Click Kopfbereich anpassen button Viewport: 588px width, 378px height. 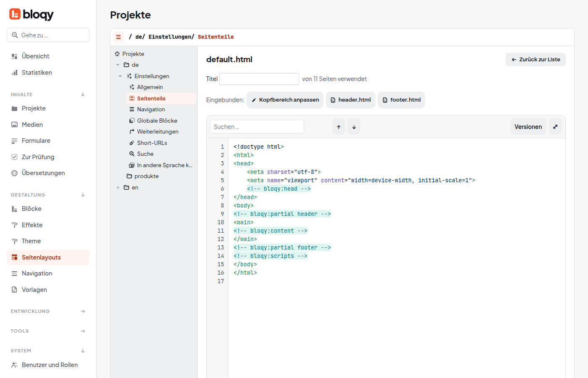[x=285, y=100]
